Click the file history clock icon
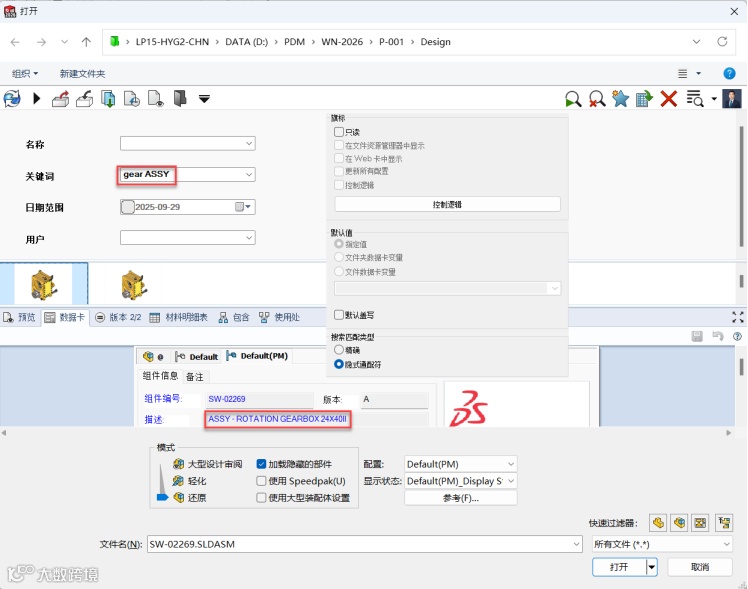Screen dimensions: 748x589 coord(132,99)
